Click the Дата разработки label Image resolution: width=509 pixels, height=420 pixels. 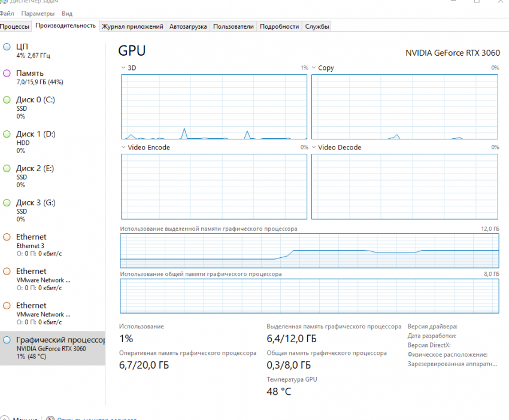tap(432, 336)
